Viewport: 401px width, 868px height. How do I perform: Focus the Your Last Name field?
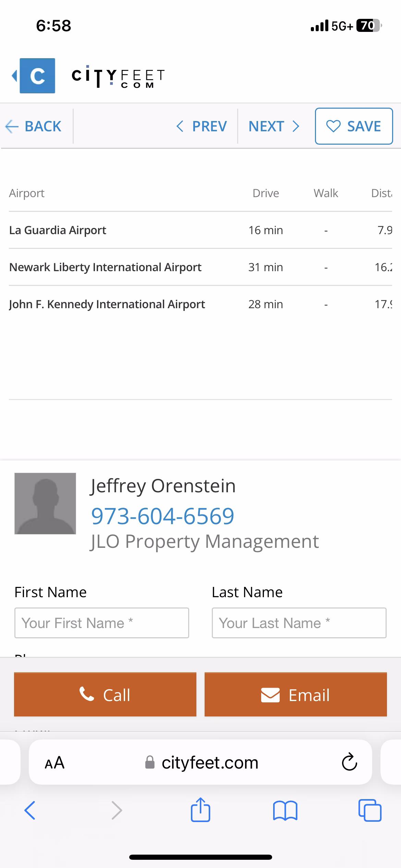[x=299, y=623]
